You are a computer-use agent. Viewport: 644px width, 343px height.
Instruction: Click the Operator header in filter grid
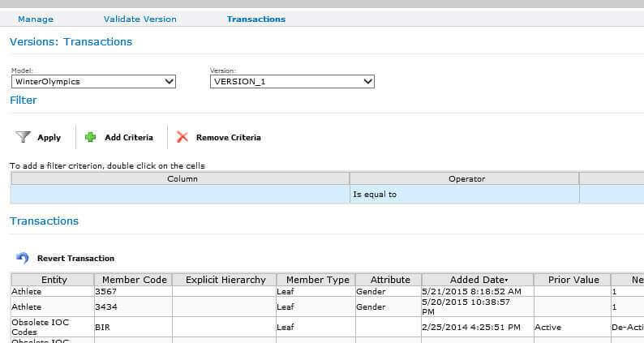pyautogui.click(x=465, y=178)
